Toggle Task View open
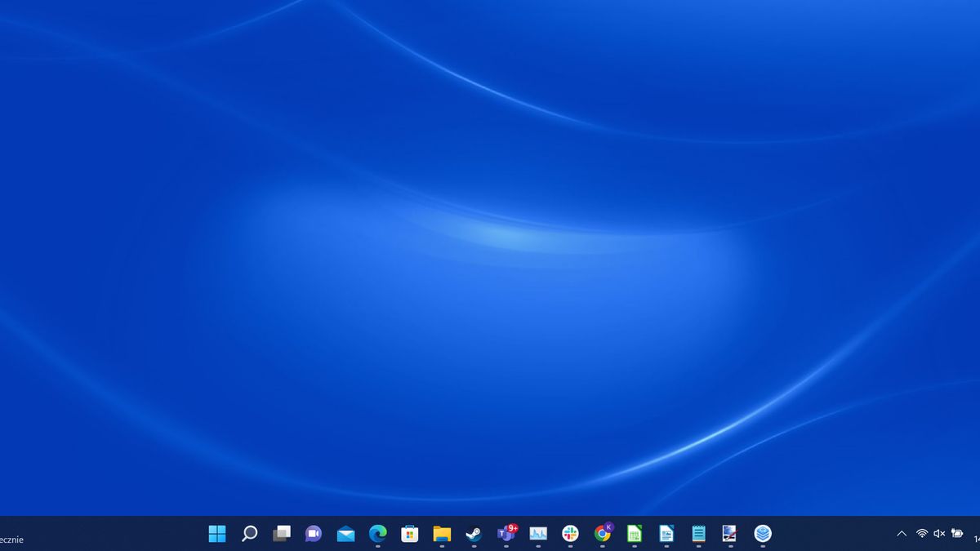Image resolution: width=980 pixels, height=551 pixels. tap(282, 535)
